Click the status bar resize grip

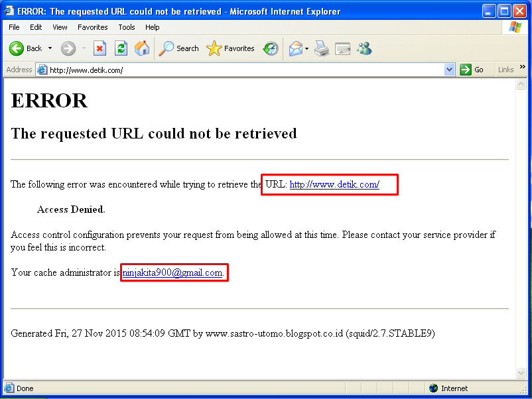(523, 390)
